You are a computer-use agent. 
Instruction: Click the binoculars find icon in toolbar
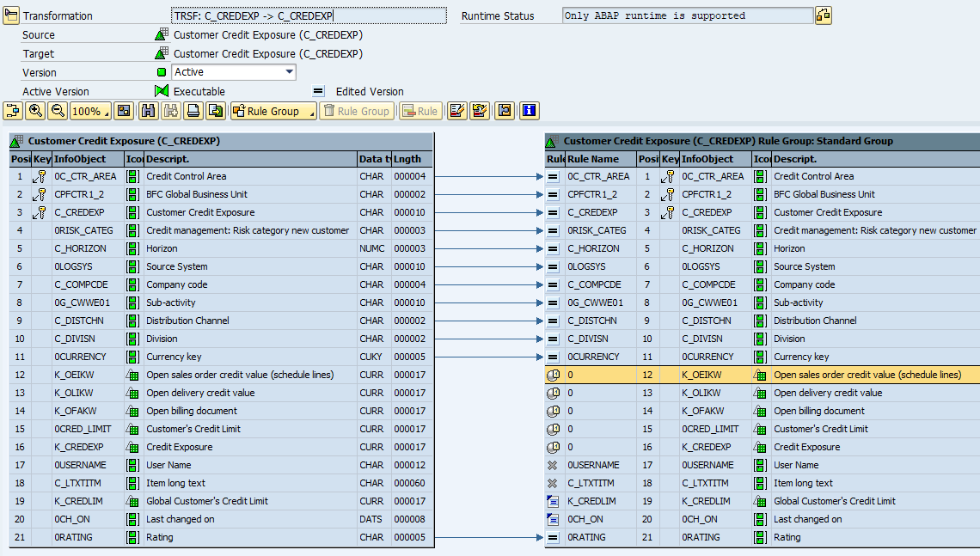pos(149,111)
